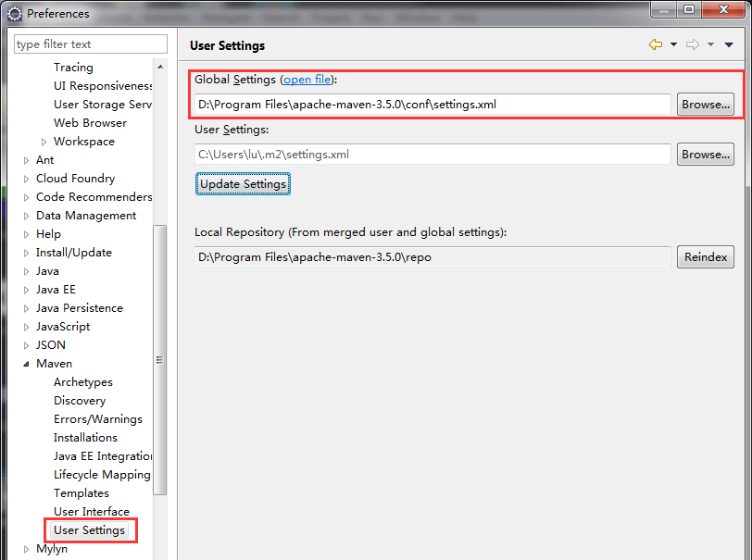Viewport: 752px width, 560px height.
Task: Browse for the Global Settings file
Action: coord(706,105)
